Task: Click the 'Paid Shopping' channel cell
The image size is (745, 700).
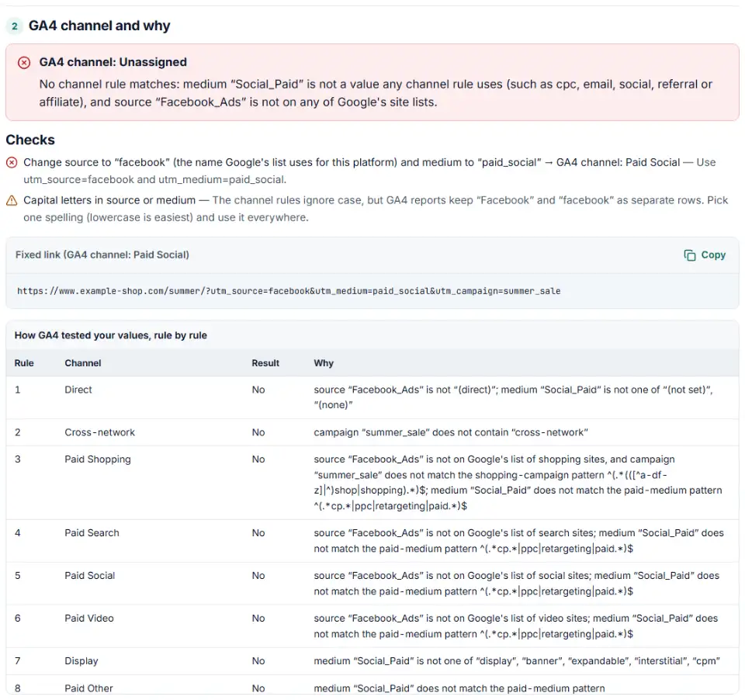Action: [x=98, y=459]
